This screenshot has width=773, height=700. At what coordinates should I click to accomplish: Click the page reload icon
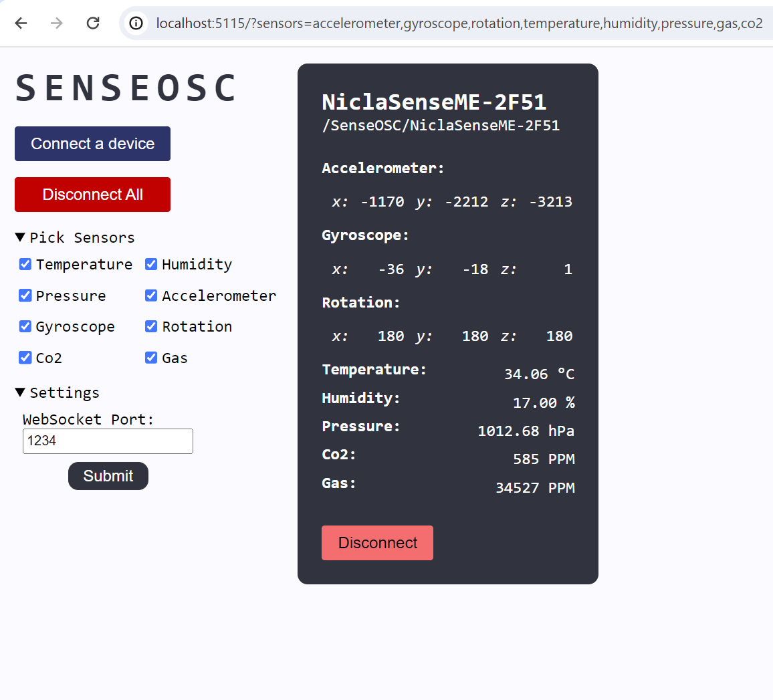pos(93,23)
